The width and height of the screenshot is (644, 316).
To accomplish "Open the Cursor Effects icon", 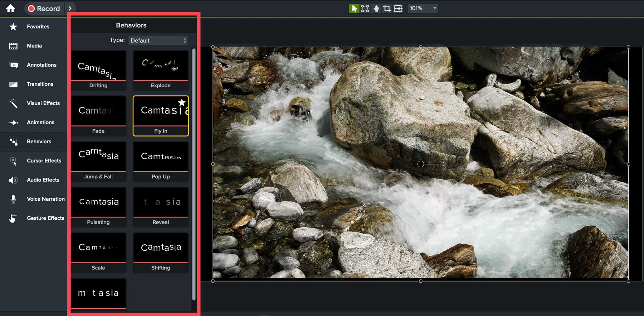I will pyautogui.click(x=13, y=161).
